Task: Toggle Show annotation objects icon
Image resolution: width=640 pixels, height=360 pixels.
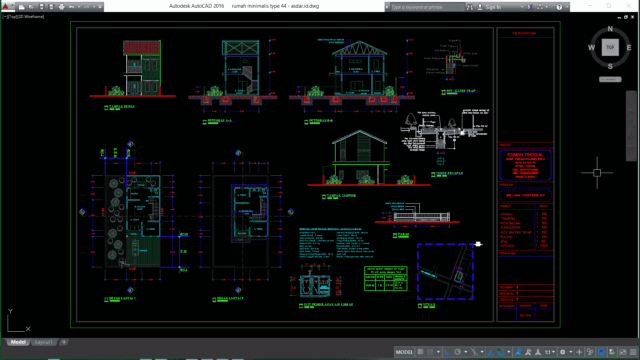Action: (x=518, y=352)
